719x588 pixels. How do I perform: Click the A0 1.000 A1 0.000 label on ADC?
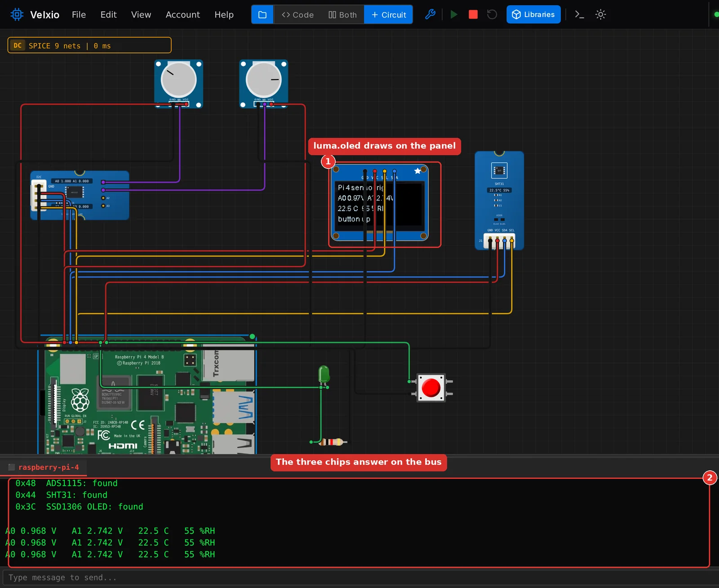click(72, 181)
